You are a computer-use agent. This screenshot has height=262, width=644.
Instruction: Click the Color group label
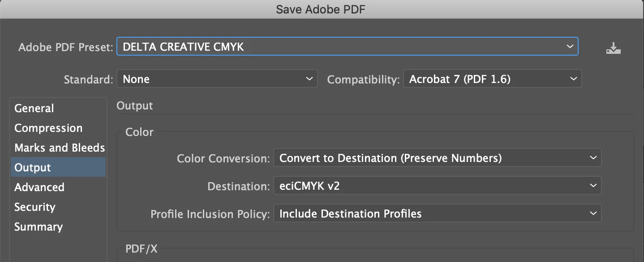[x=139, y=132]
